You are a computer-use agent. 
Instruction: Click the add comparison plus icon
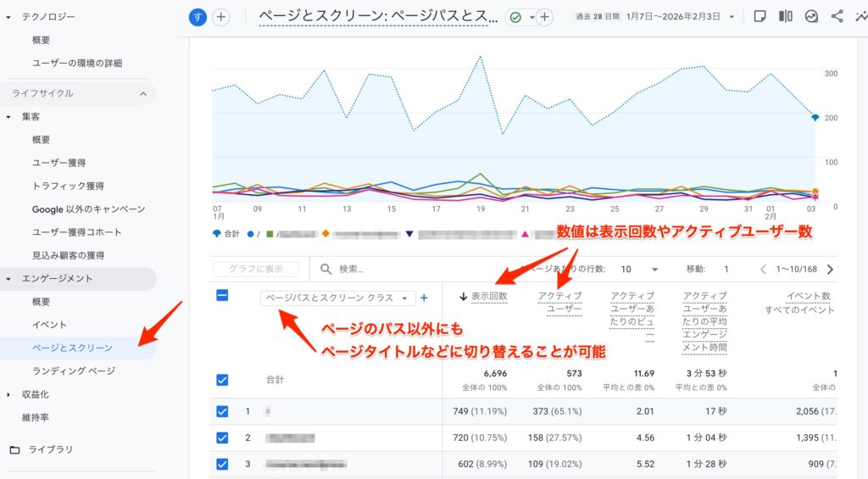[220, 17]
